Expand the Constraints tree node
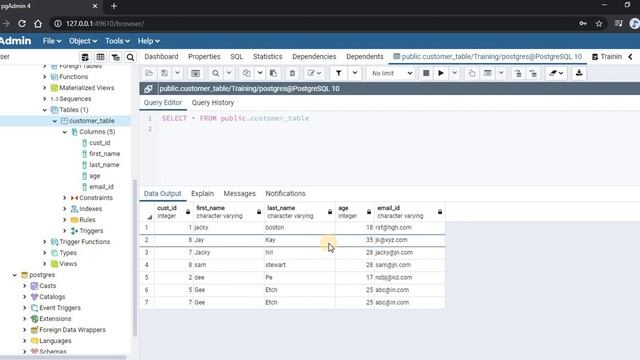Screen dimensions: 640x360 pos(64,198)
